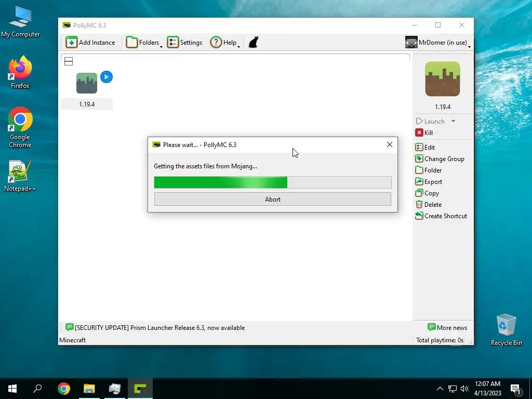The height and width of the screenshot is (399, 532).
Task: Click the assets download progress bar
Action: [273, 182]
